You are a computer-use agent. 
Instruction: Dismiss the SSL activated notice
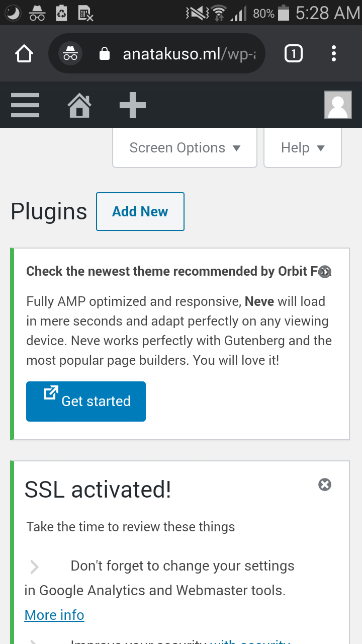(325, 485)
